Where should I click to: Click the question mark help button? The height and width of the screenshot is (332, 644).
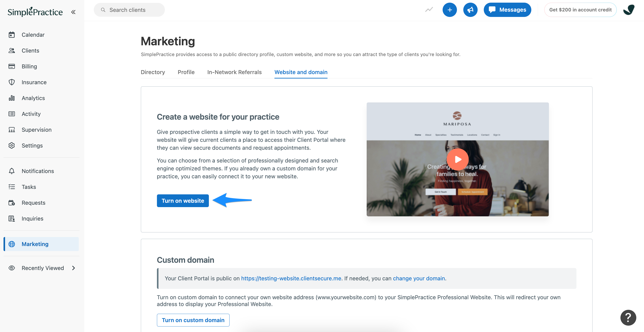[x=628, y=317]
